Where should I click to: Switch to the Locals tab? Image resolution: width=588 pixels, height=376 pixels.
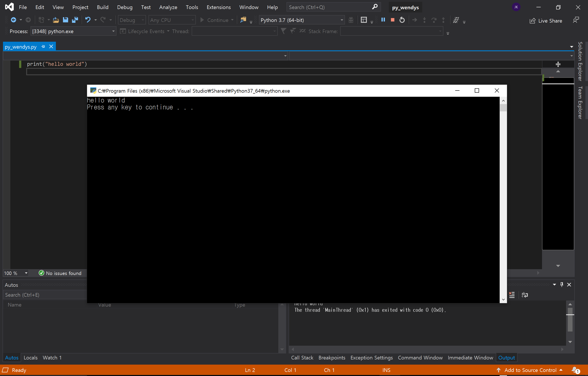click(31, 358)
